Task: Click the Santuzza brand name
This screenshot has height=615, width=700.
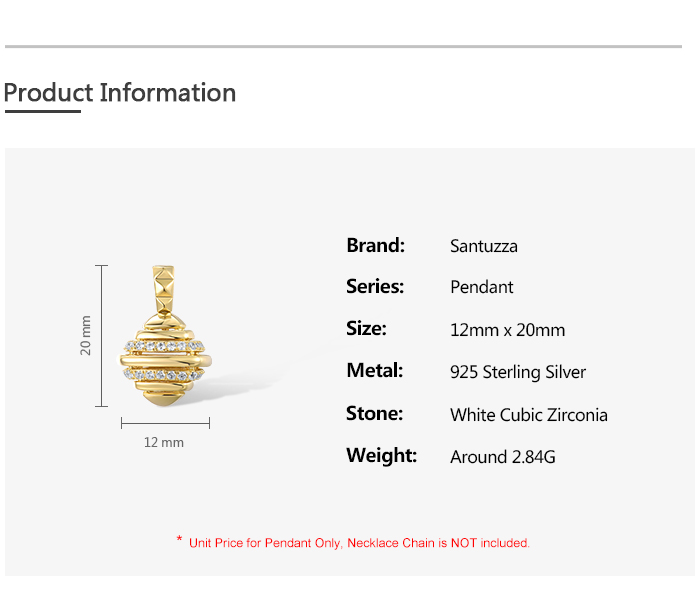Action: point(484,246)
